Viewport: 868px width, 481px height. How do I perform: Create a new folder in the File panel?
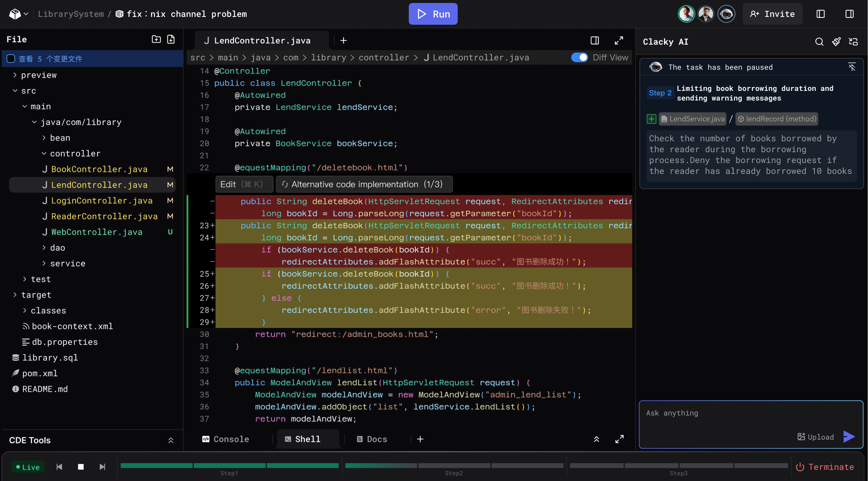coord(156,39)
